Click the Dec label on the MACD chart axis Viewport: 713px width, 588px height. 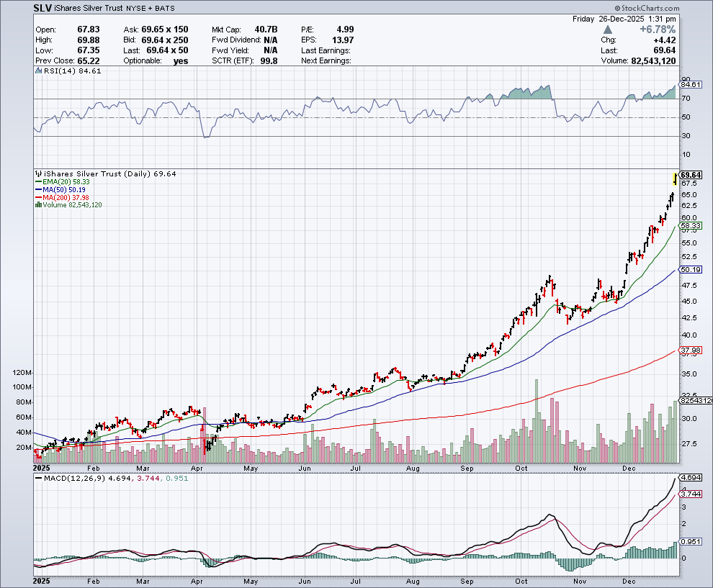[629, 582]
